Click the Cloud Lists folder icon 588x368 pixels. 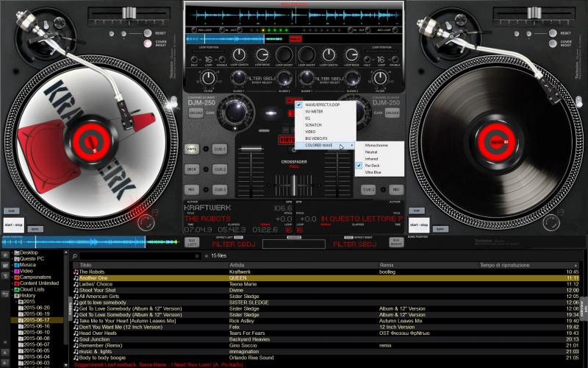pos(16,289)
